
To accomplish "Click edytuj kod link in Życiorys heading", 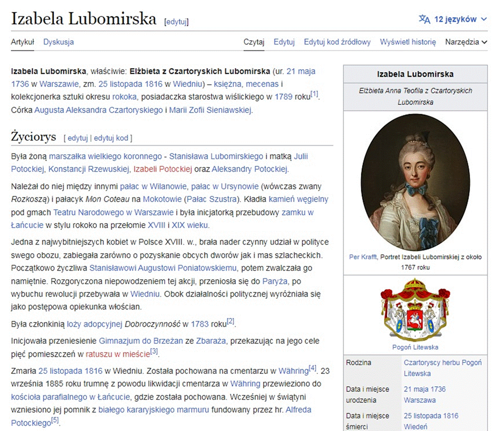I will (x=111, y=138).
